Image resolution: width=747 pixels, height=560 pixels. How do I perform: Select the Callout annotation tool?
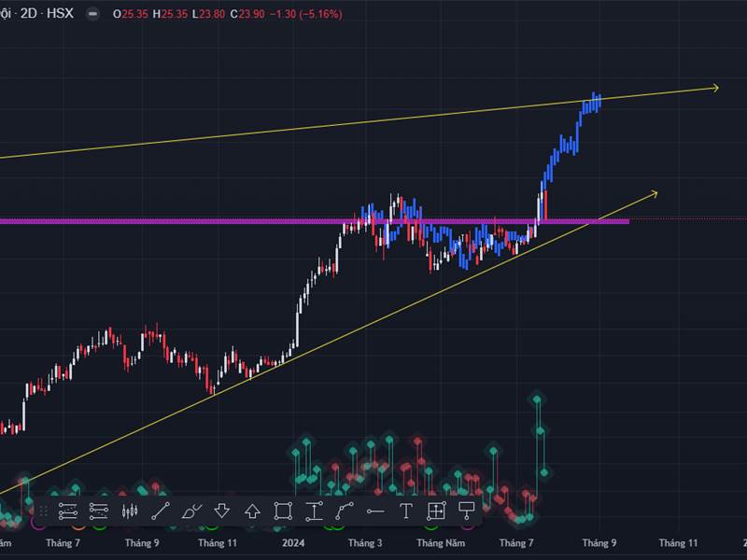[465, 509]
